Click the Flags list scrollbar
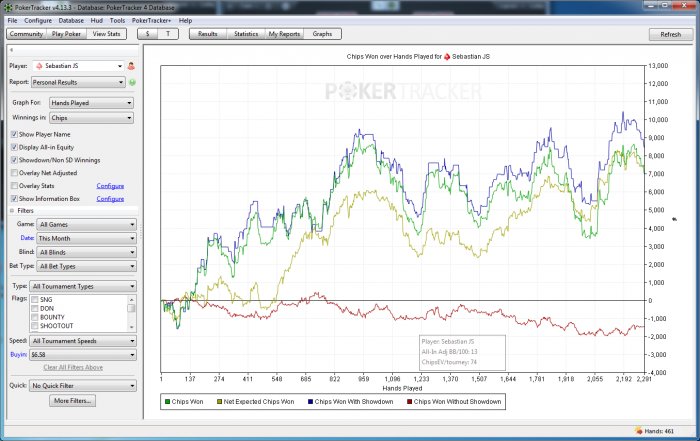This screenshot has width=700, height=441. 132,313
